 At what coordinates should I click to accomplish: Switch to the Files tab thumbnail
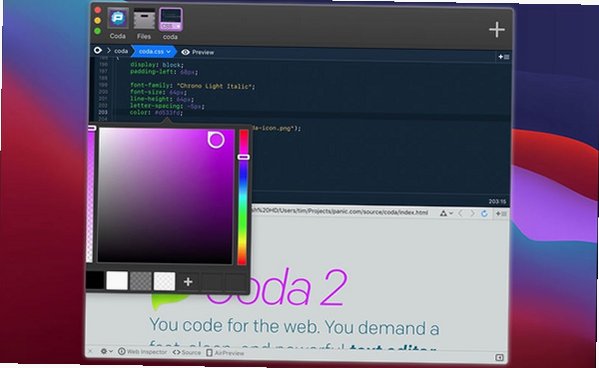click(x=144, y=19)
